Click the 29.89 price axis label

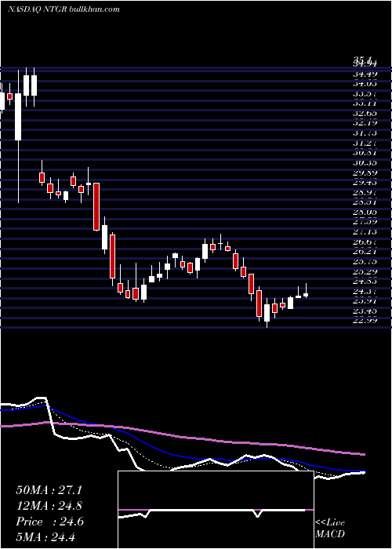pyautogui.click(x=365, y=173)
